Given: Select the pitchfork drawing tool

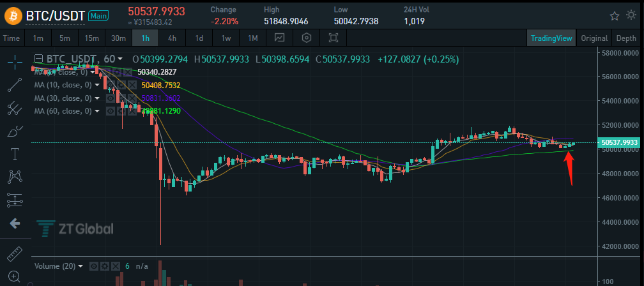Looking at the screenshot, I should (15, 108).
